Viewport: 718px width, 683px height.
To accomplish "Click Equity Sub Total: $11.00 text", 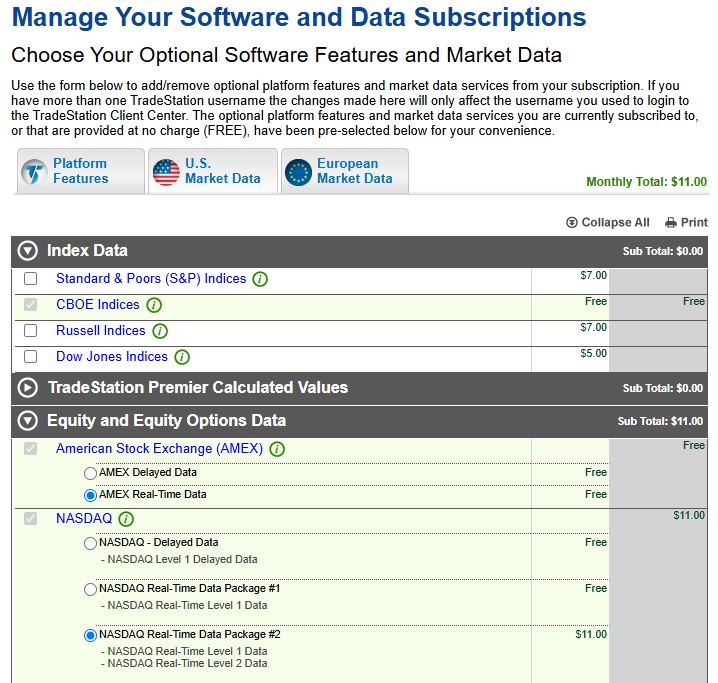I will pos(660,421).
